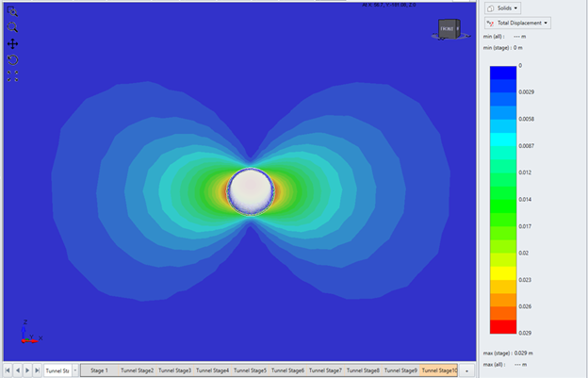Switch to the Tunnel Stage3 tab

174,370
